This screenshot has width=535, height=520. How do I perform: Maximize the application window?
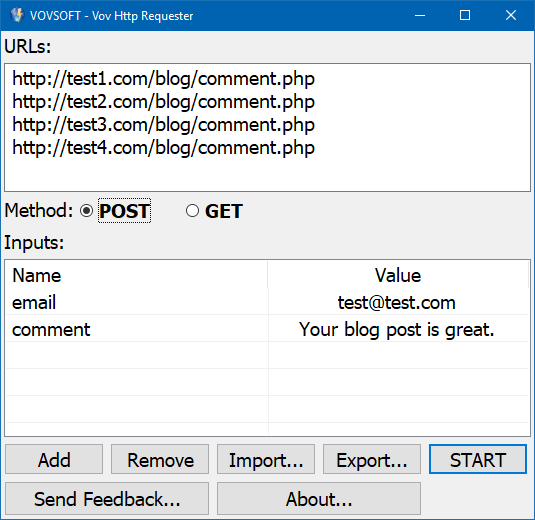pos(465,15)
